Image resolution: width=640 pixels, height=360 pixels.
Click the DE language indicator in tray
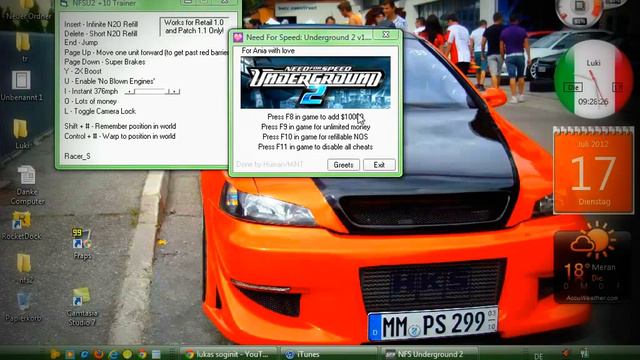click(539, 356)
